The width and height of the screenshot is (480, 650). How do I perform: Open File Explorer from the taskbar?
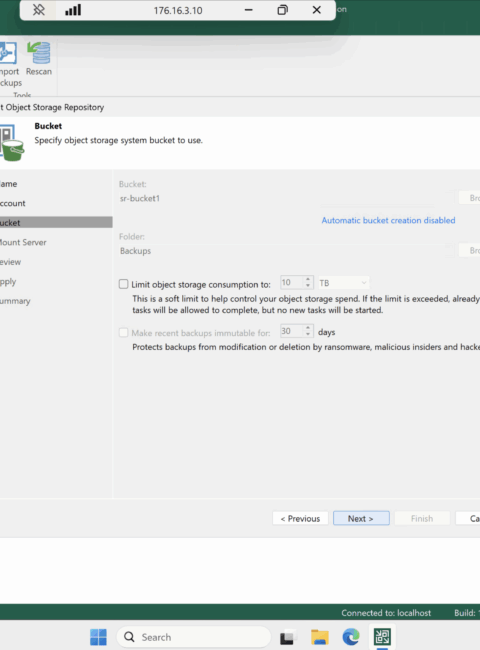pos(320,637)
